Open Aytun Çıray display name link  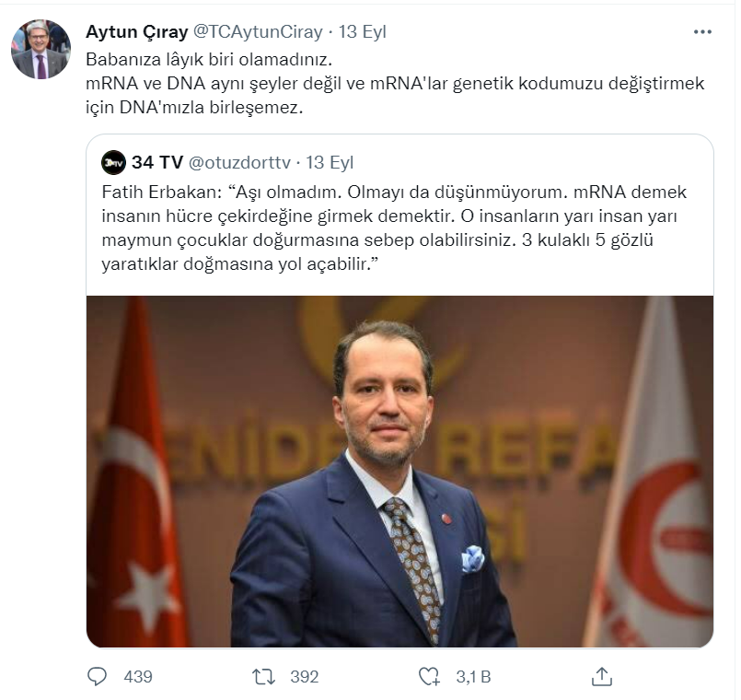click(x=137, y=31)
